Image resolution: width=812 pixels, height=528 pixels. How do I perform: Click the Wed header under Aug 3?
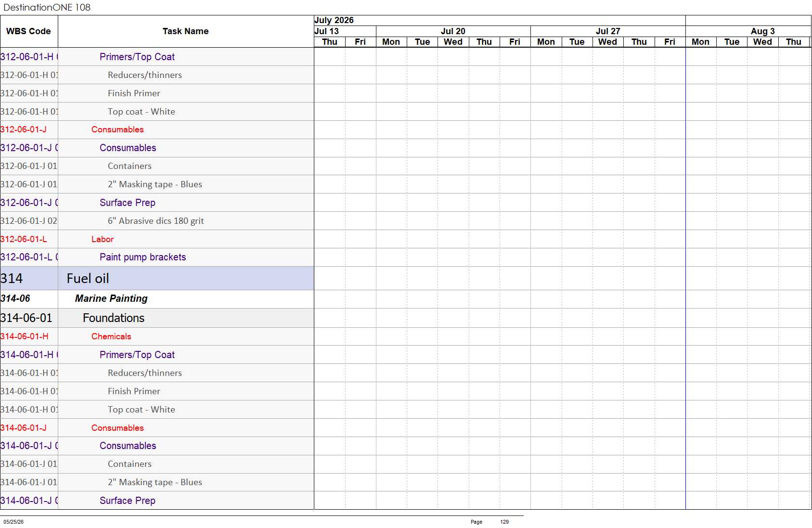tap(763, 42)
